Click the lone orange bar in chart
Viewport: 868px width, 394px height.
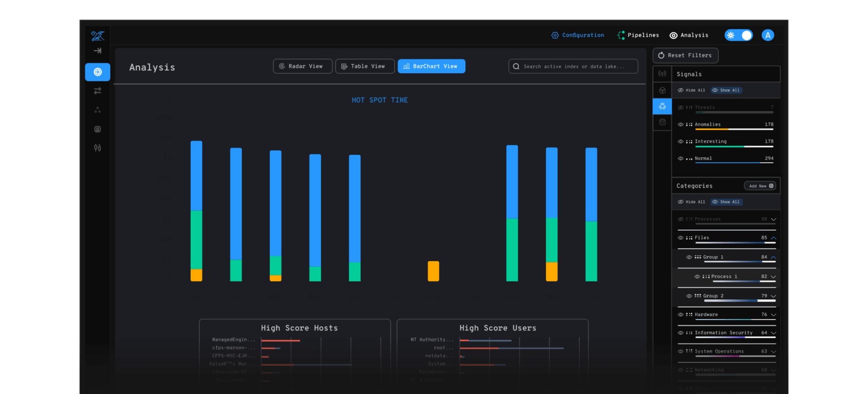pyautogui.click(x=433, y=271)
